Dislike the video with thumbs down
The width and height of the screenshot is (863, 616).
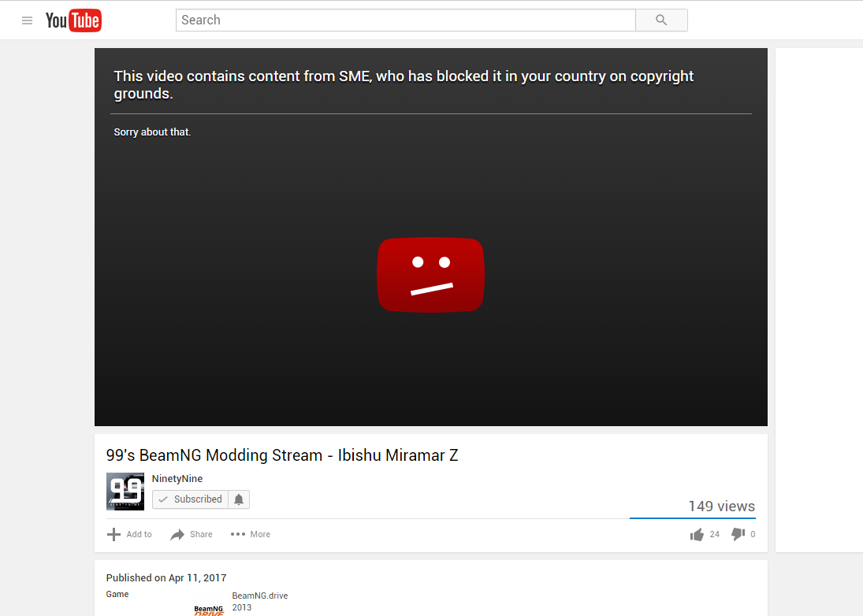[738, 534]
